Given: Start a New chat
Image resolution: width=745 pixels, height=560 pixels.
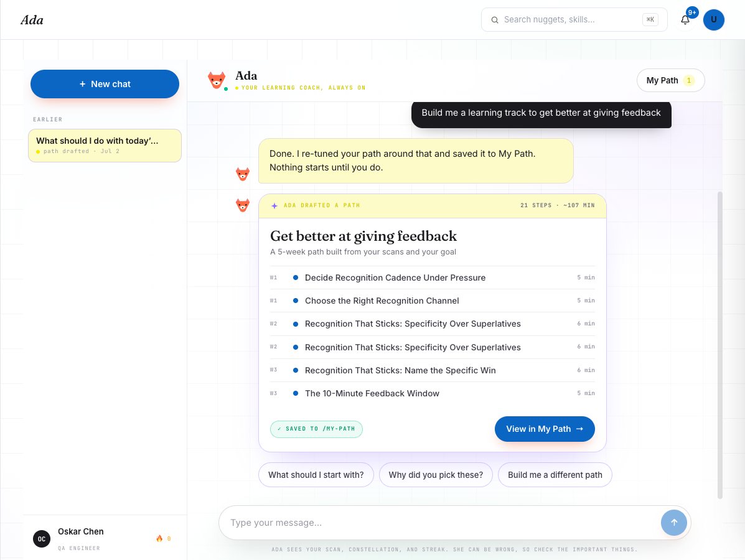Looking at the screenshot, I should pos(105,84).
